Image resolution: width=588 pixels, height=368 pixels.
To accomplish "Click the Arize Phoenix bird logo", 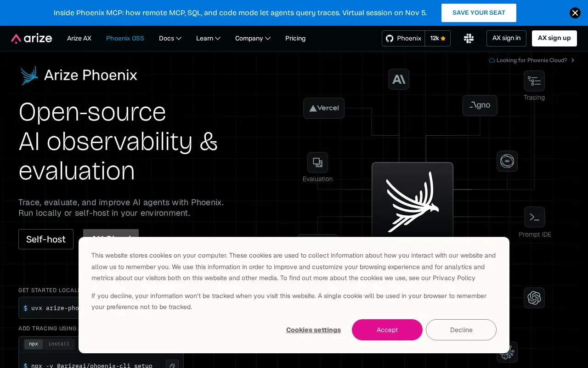I will point(29,75).
